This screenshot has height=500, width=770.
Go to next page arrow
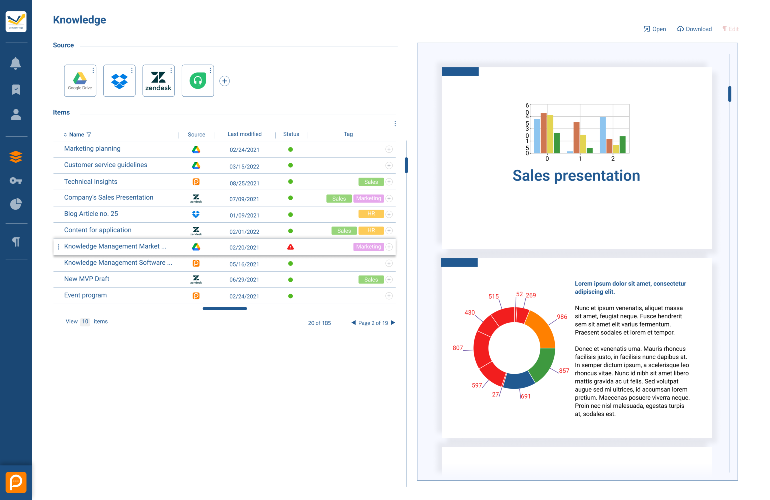392,323
